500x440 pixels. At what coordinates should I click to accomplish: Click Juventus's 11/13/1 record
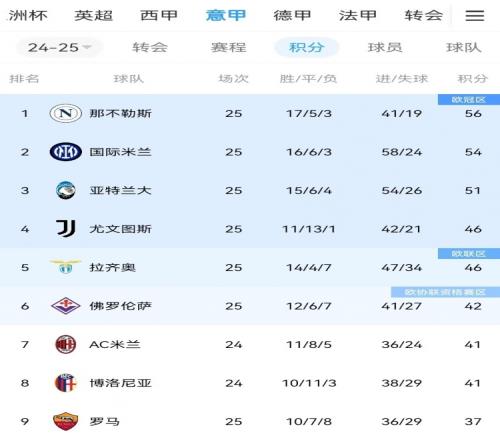tap(309, 229)
